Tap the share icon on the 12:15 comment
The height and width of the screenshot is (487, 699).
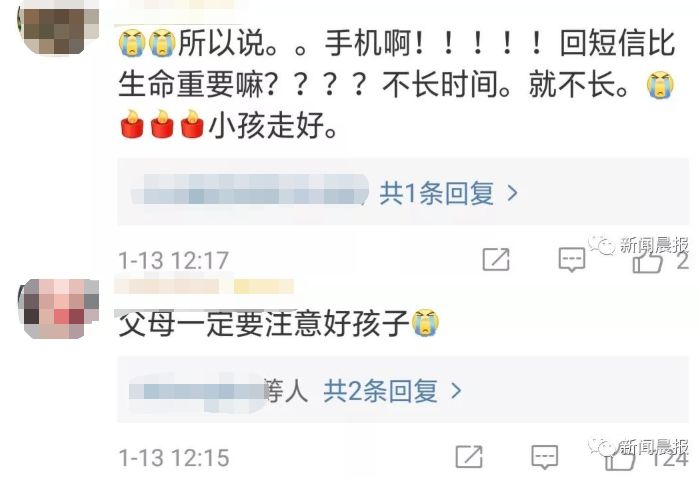point(469,457)
